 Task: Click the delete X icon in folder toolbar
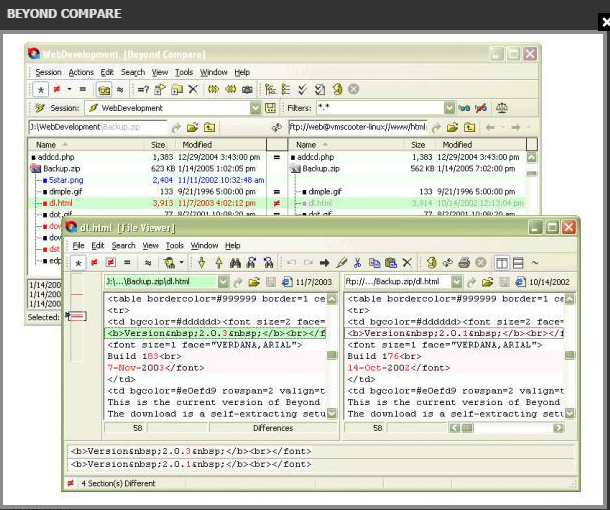tap(193, 89)
